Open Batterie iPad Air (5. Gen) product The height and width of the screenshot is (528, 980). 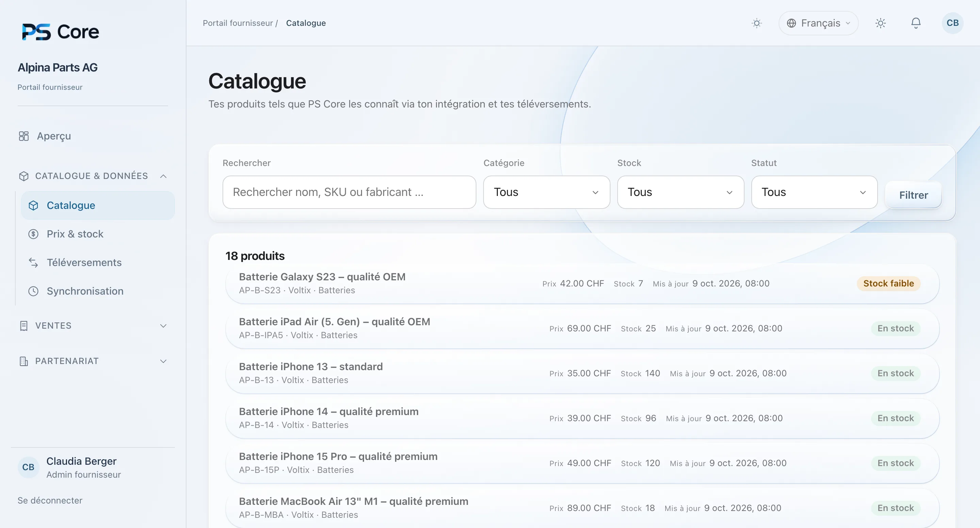582,328
